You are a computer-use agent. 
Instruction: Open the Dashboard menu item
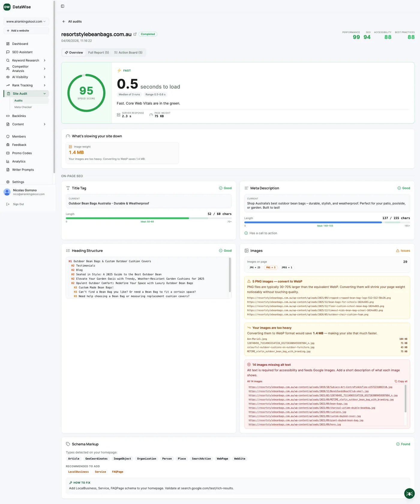26,44
